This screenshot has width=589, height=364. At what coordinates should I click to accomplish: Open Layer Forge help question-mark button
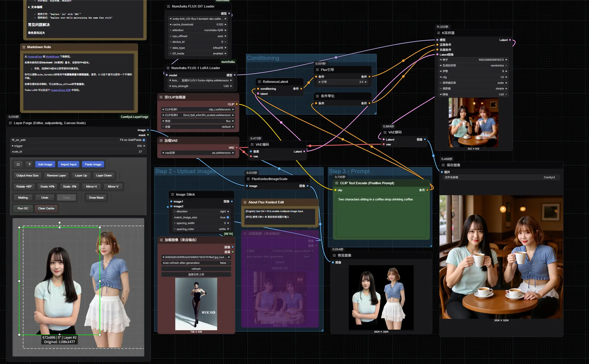pyautogui.click(x=29, y=164)
